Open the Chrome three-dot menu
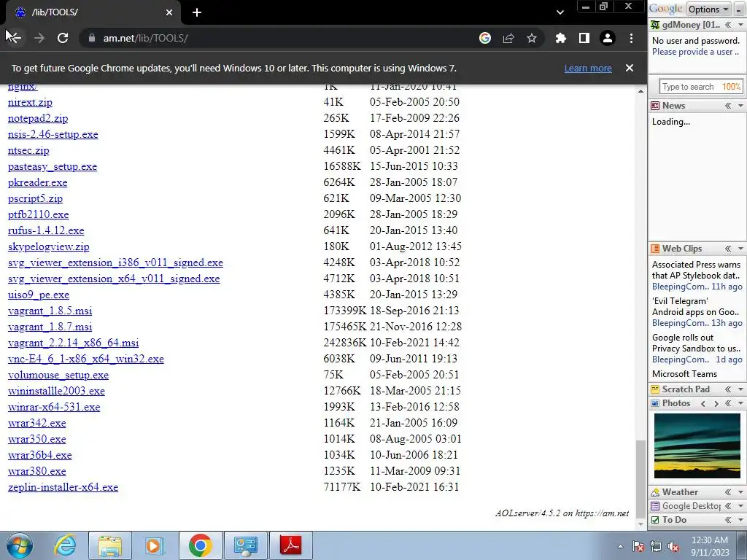747x560 pixels. point(631,38)
